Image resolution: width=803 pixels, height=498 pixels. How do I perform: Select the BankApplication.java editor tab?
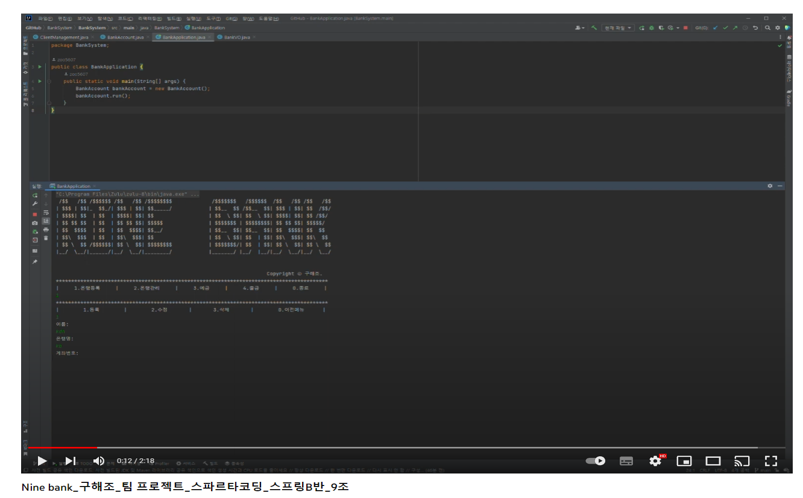[x=183, y=37]
